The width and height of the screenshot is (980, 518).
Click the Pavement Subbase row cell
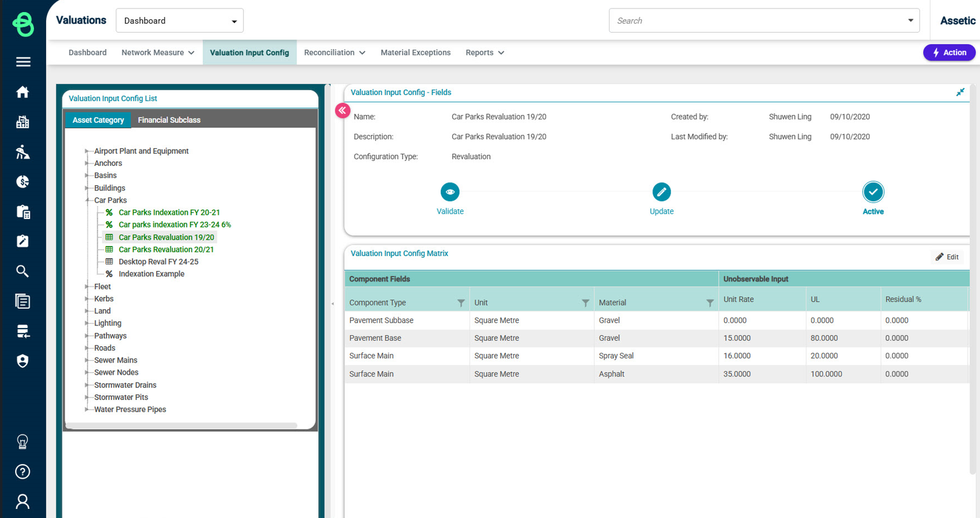click(x=407, y=320)
